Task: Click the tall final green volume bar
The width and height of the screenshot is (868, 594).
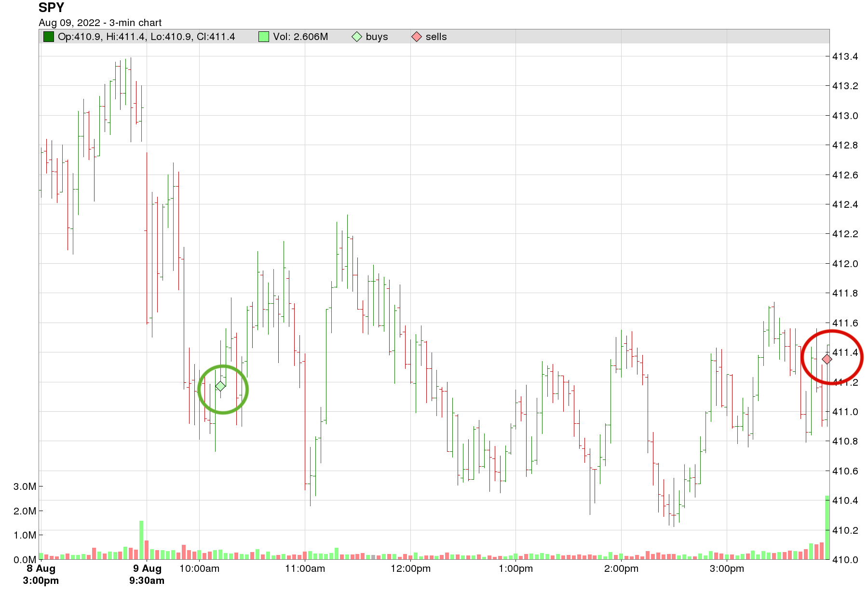Action: coord(827,527)
